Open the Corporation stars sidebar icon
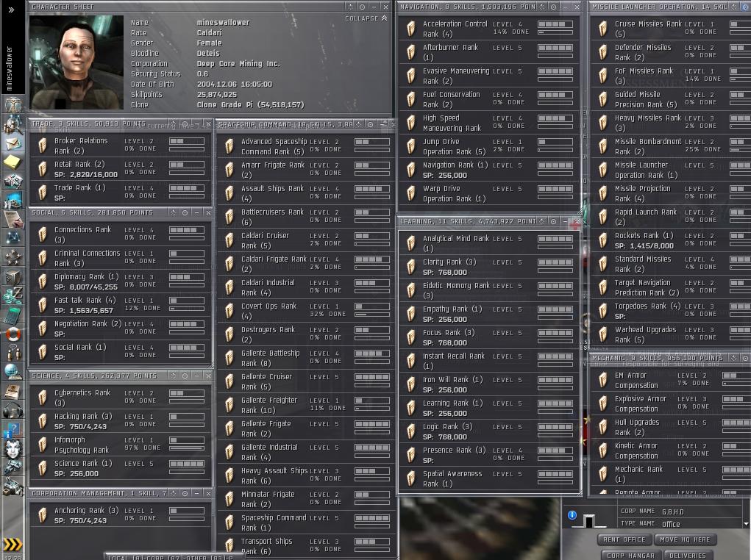This screenshot has height=560, width=751. [x=13, y=257]
